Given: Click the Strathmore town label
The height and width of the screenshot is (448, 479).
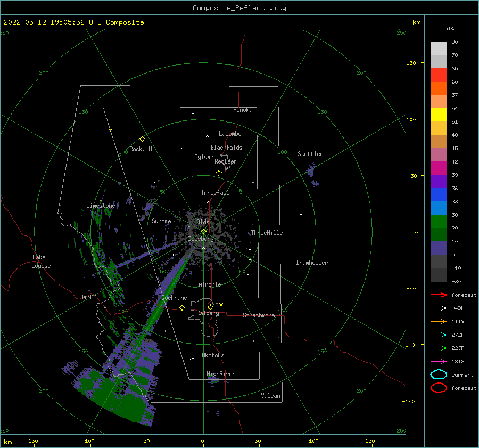Looking at the screenshot, I should [259, 315].
